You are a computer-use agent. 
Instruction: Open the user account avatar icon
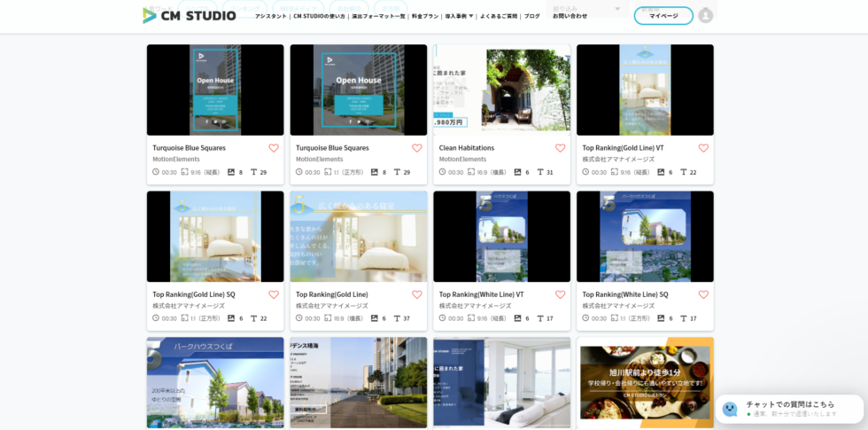click(705, 15)
